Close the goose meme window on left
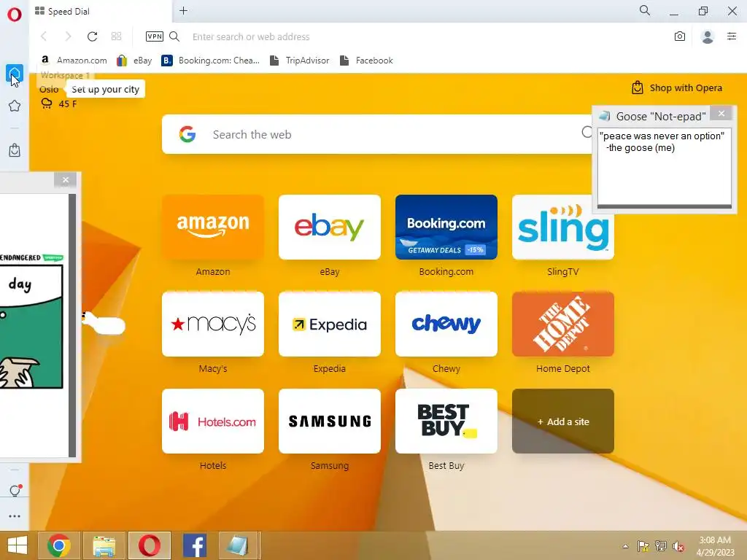The image size is (747, 560). (66, 179)
